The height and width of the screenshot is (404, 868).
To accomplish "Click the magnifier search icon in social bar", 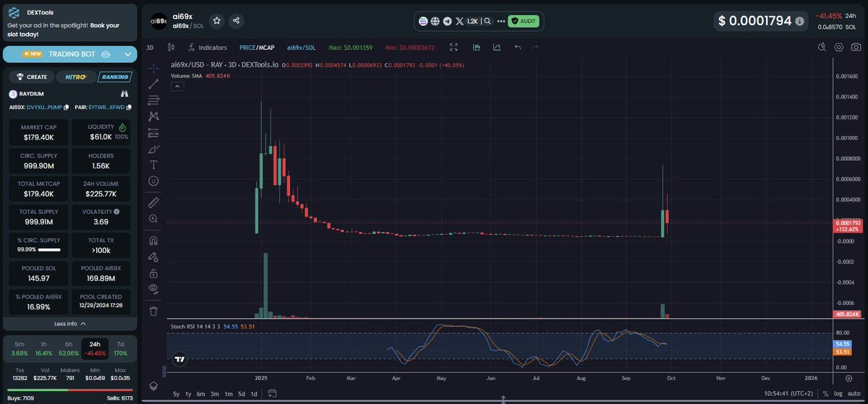I will 488,22.
